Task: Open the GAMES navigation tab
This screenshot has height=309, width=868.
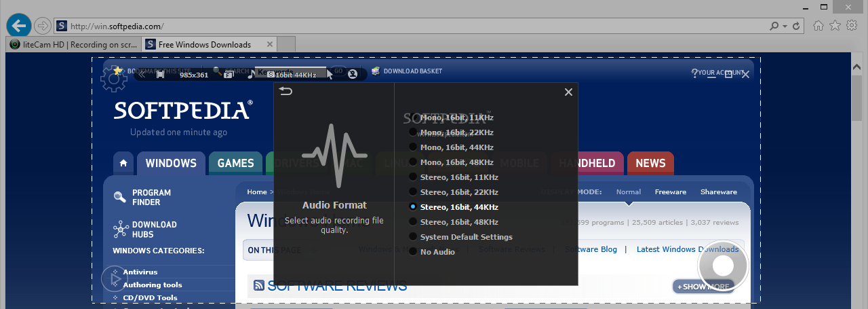Action: click(x=235, y=163)
